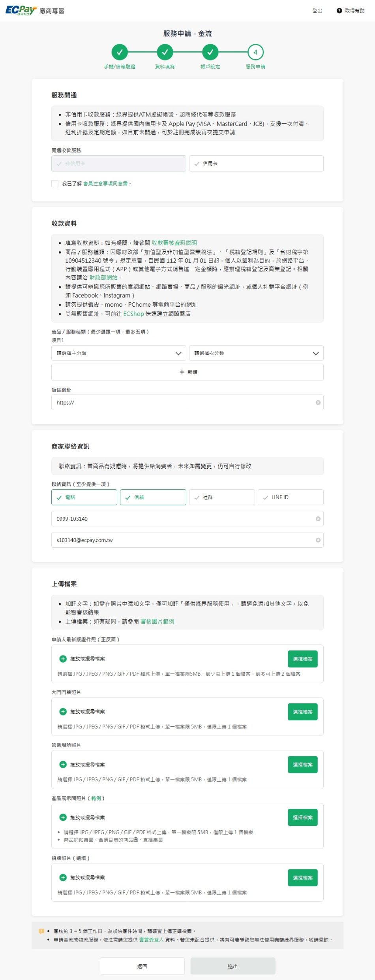375x980 pixels.
Task: Click the 新增 add item button
Action: 187,372
